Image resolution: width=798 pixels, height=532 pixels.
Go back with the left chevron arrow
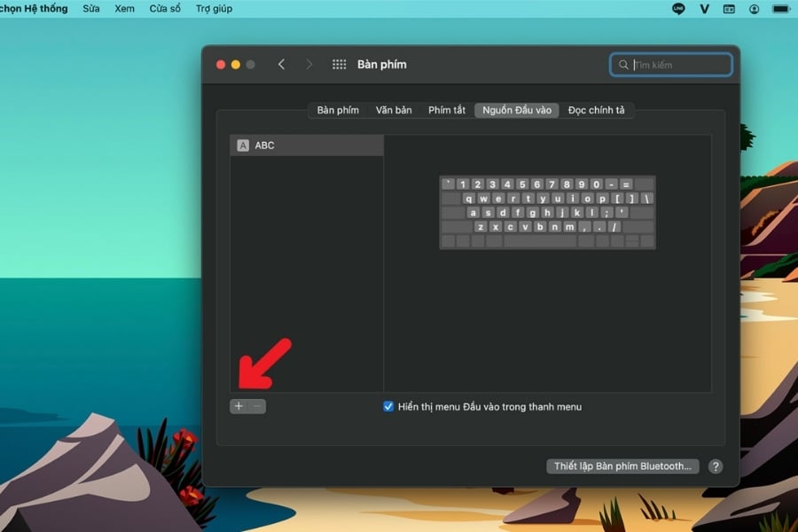(282, 65)
